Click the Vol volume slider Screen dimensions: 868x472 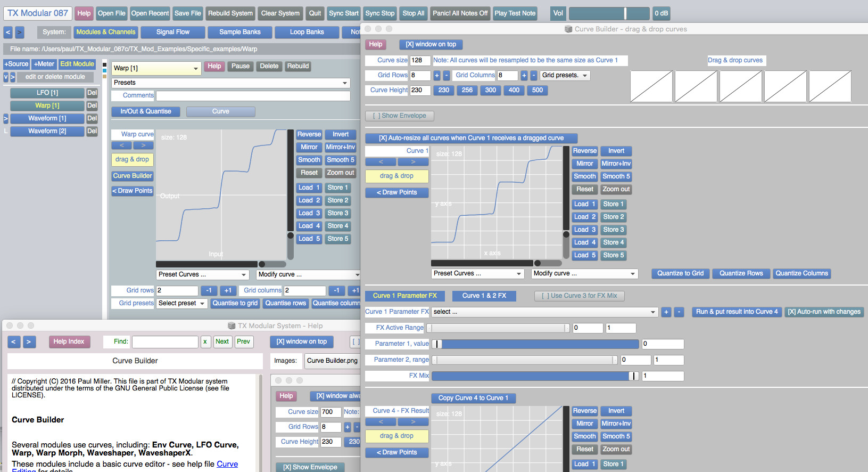609,13
